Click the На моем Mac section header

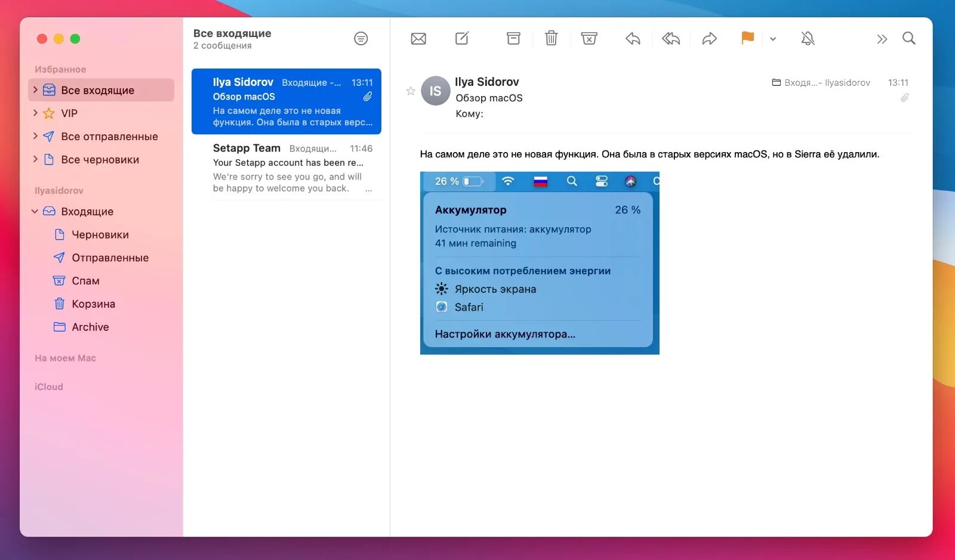[66, 358]
